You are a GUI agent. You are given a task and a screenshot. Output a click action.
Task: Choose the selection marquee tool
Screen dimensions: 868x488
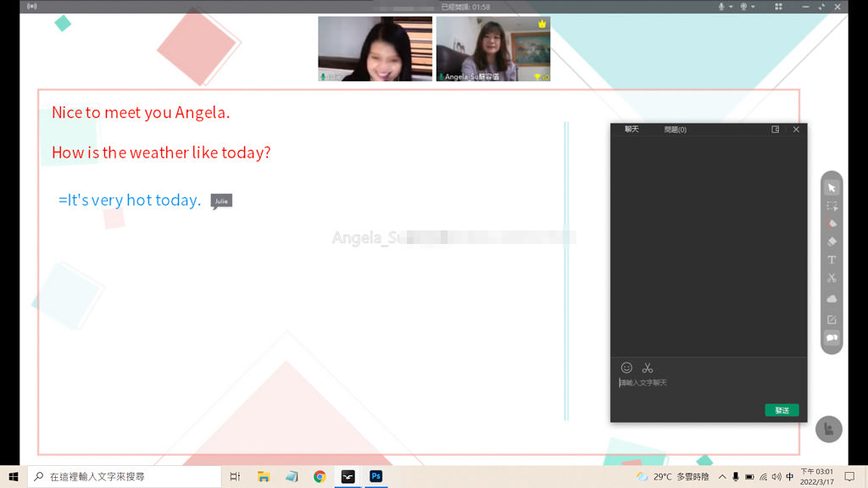[832, 207]
